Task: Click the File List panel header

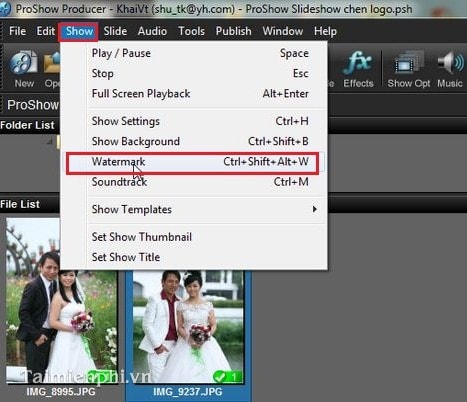Action: click(20, 204)
